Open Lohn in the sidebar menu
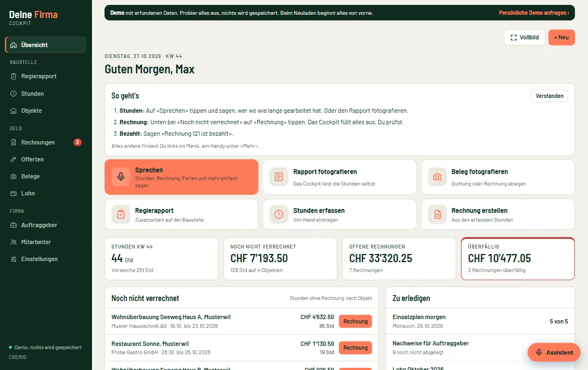The width and height of the screenshot is (588, 370). coord(46,193)
